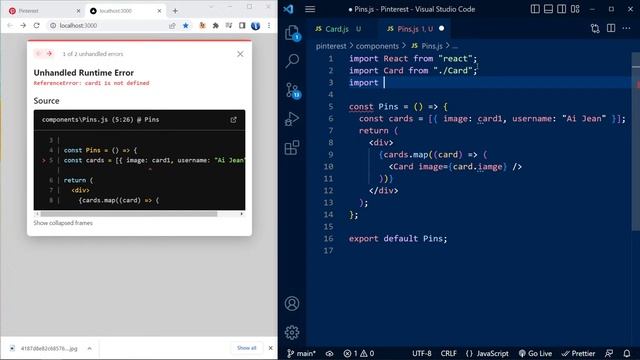Toggle the bottom panel layout
Viewport: 640px width, 360px height.
(x=549, y=9)
